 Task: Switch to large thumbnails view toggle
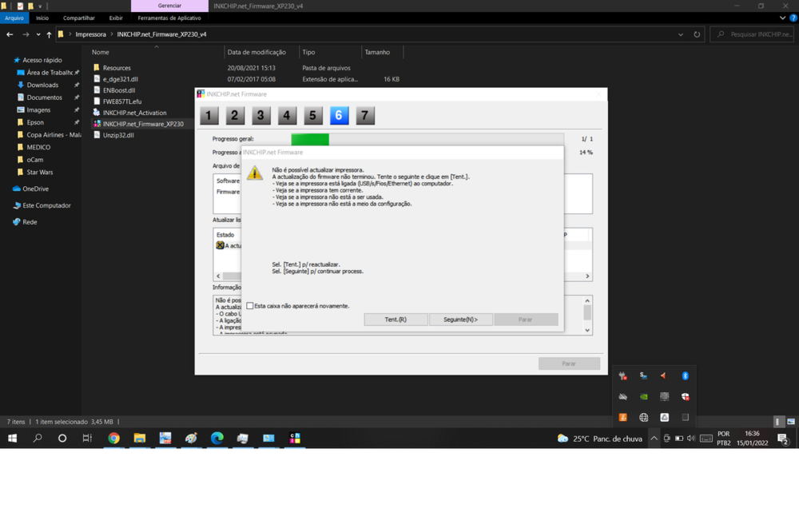click(791, 422)
